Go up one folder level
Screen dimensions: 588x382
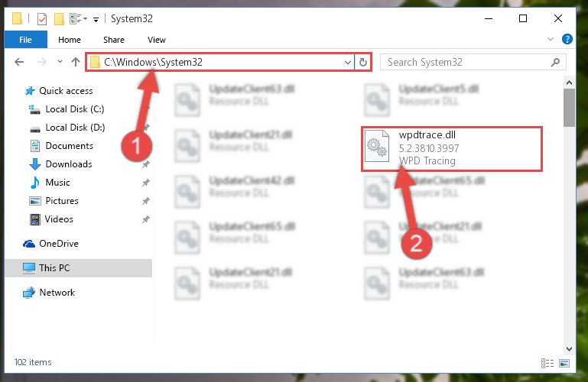click(76, 62)
